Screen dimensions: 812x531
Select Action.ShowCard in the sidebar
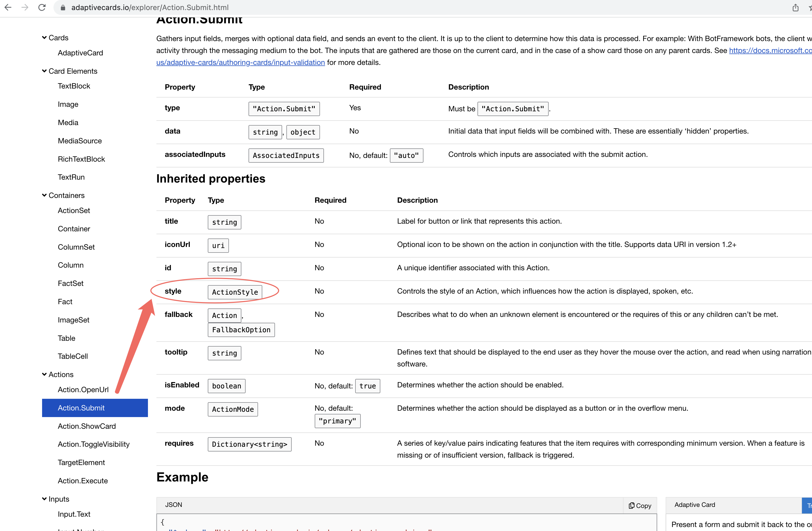coord(87,426)
